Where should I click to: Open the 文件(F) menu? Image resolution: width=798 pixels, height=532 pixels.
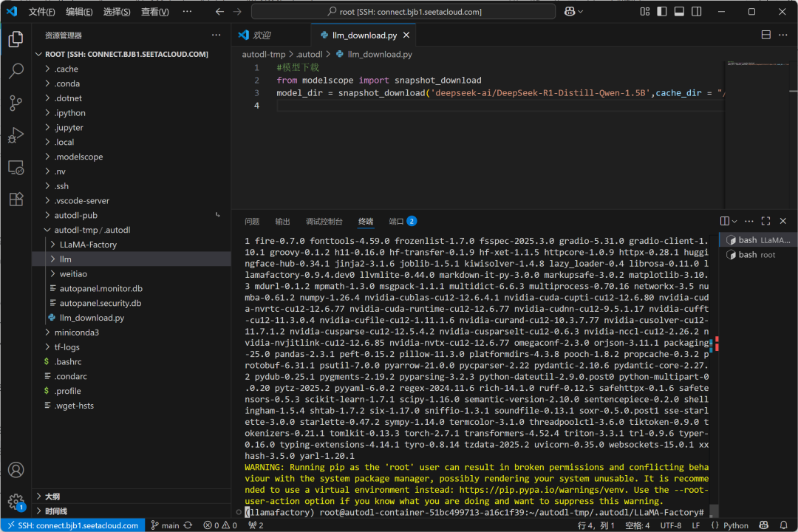41,12
